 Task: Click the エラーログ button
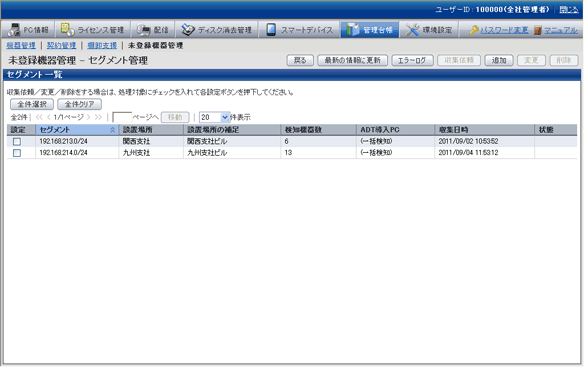(412, 60)
